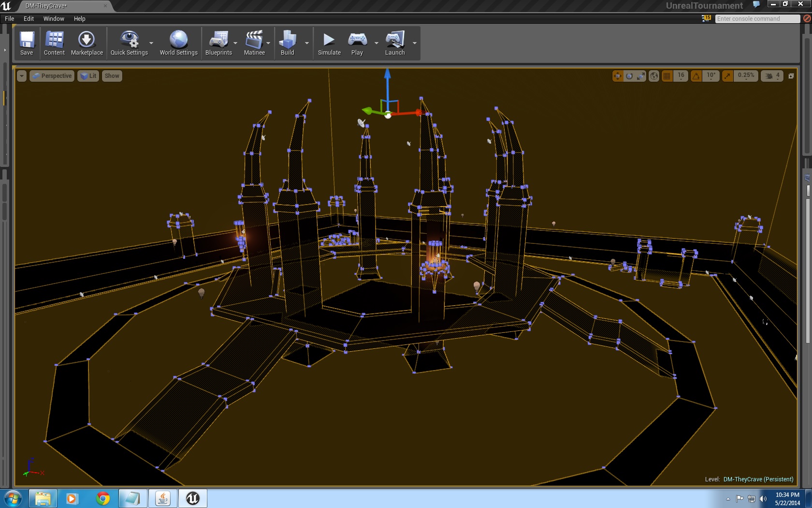Close the DM-TheyCrave tab
812x508 pixels.
105,6
